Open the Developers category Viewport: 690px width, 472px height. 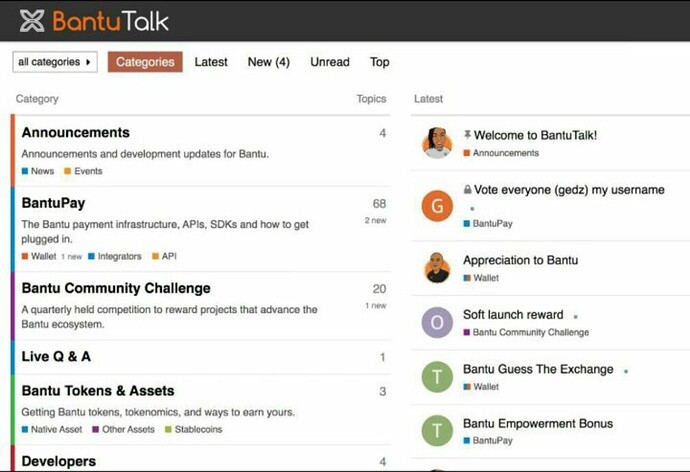(x=59, y=461)
